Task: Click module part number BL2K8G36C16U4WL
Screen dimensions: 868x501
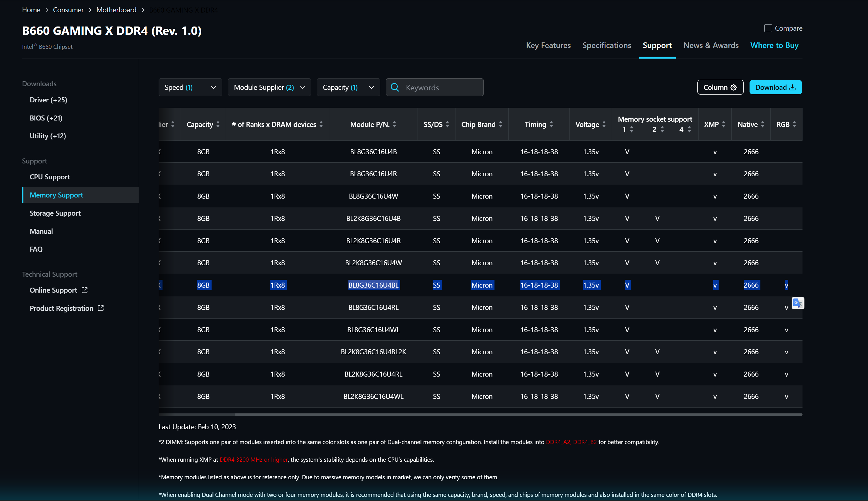Action: click(373, 396)
